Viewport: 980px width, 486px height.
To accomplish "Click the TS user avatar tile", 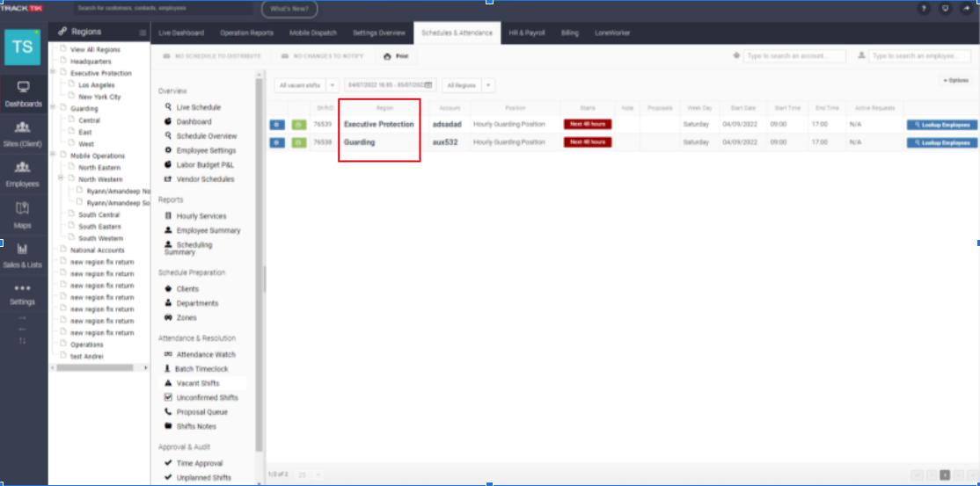I will pyautogui.click(x=23, y=47).
